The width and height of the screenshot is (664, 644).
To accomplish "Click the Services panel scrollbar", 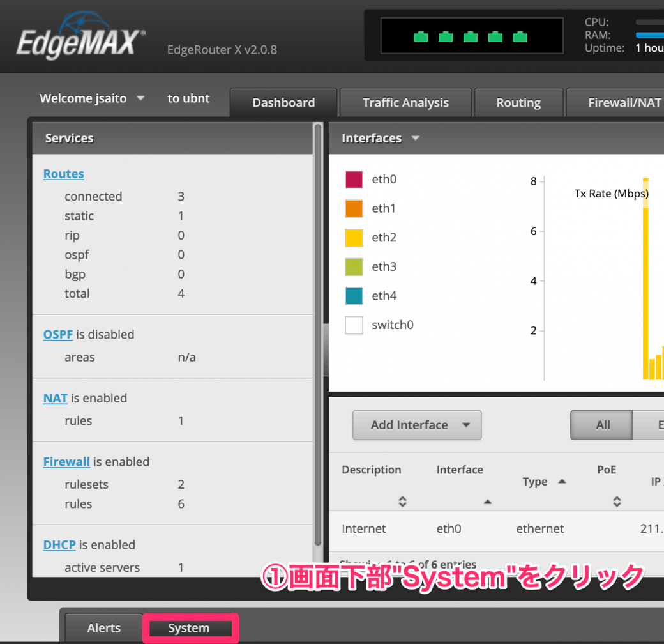I will coord(319,345).
